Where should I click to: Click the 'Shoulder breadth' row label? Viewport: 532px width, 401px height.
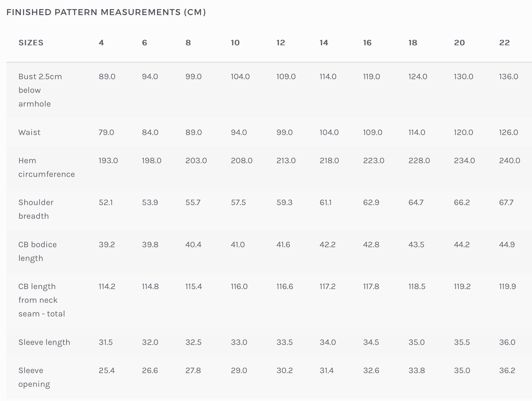click(36, 209)
